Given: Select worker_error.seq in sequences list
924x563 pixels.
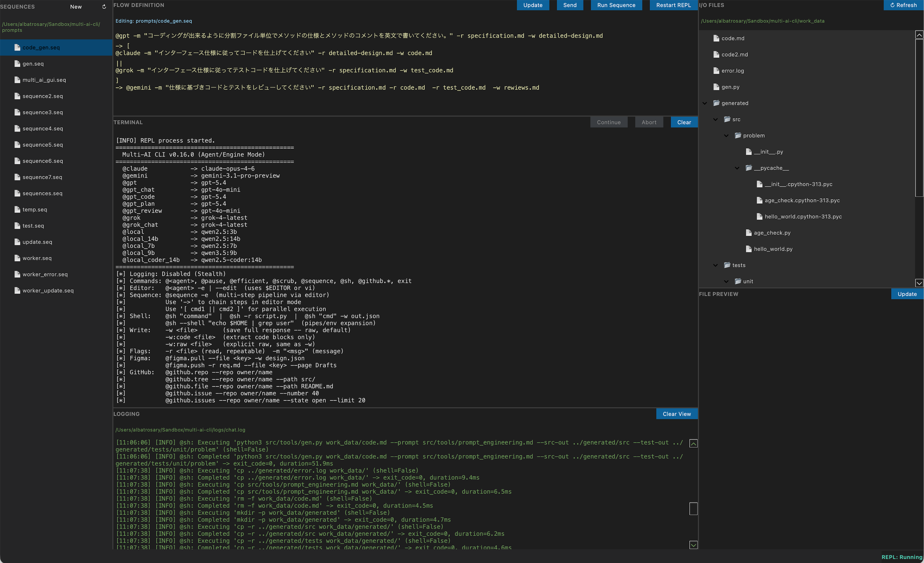Looking at the screenshot, I should point(56,274).
